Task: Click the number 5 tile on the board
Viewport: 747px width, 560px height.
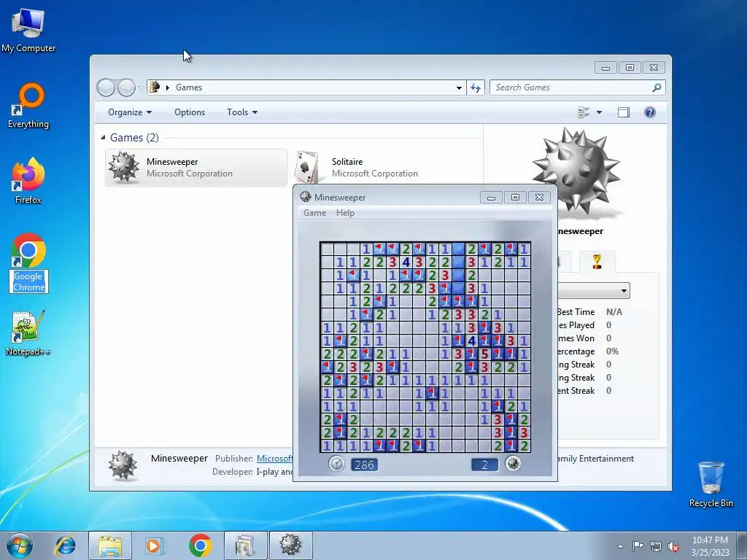Action: [x=484, y=354]
